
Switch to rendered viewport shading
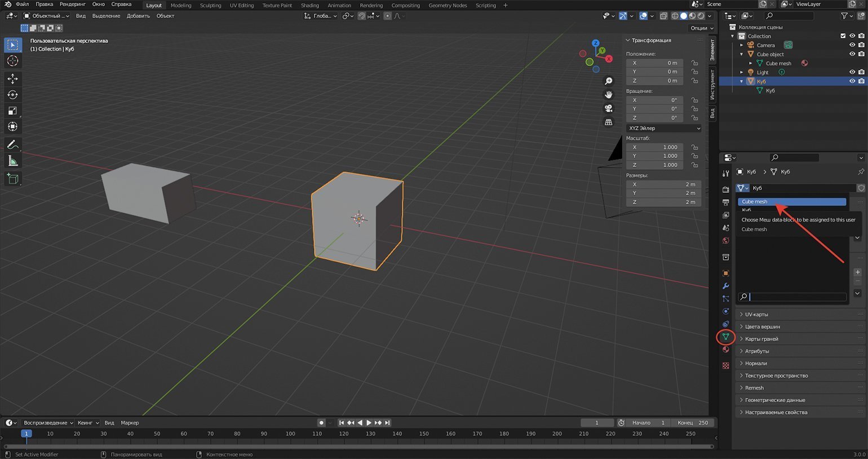coord(701,16)
